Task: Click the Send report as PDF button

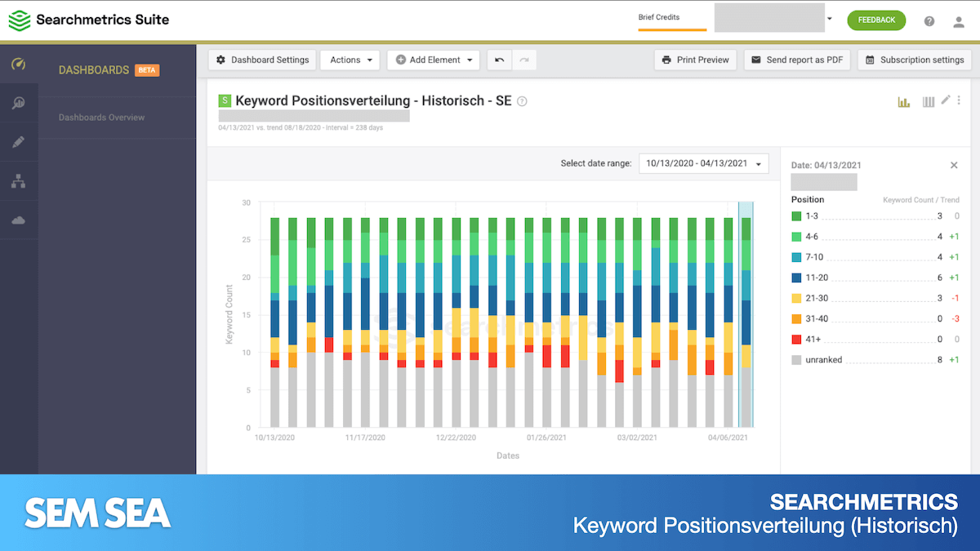Action: click(797, 60)
